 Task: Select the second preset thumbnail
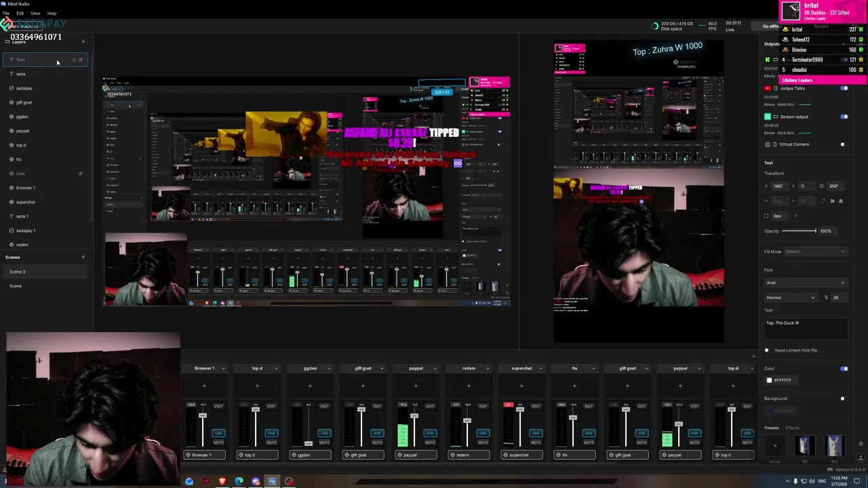(805, 445)
